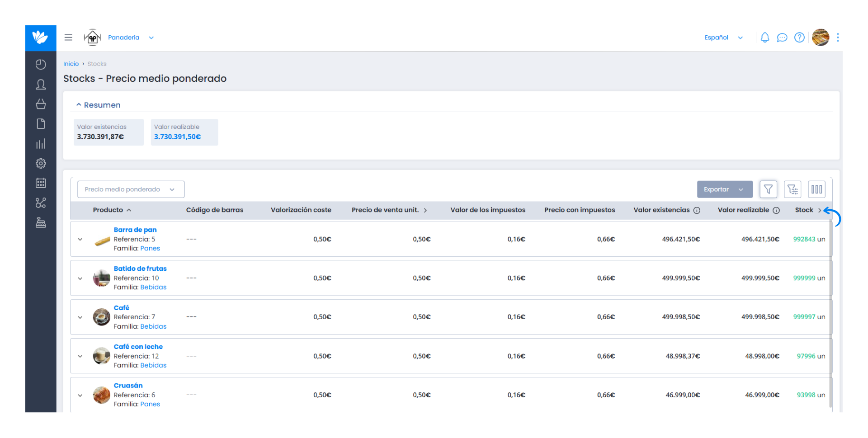The height and width of the screenshot is (438, 868).
Task: Click the Valorización coste column header
Action: point(301,210)
